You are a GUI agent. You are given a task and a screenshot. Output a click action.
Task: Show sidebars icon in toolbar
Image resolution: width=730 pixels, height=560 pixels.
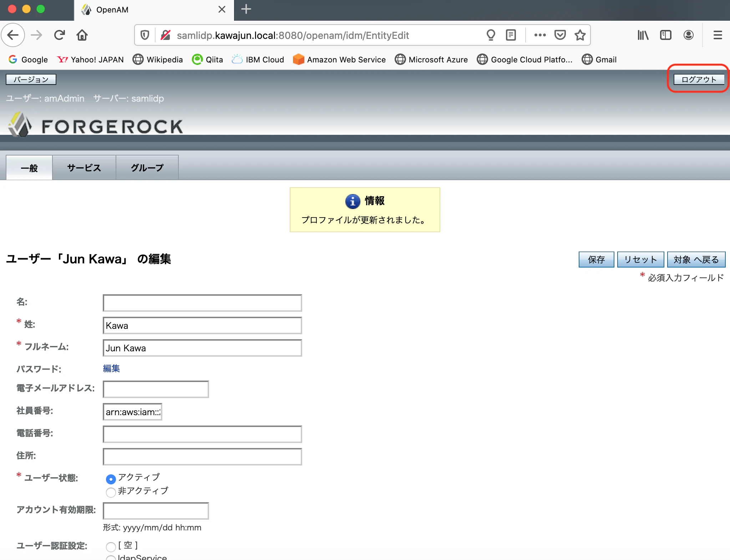click(666, 35)
